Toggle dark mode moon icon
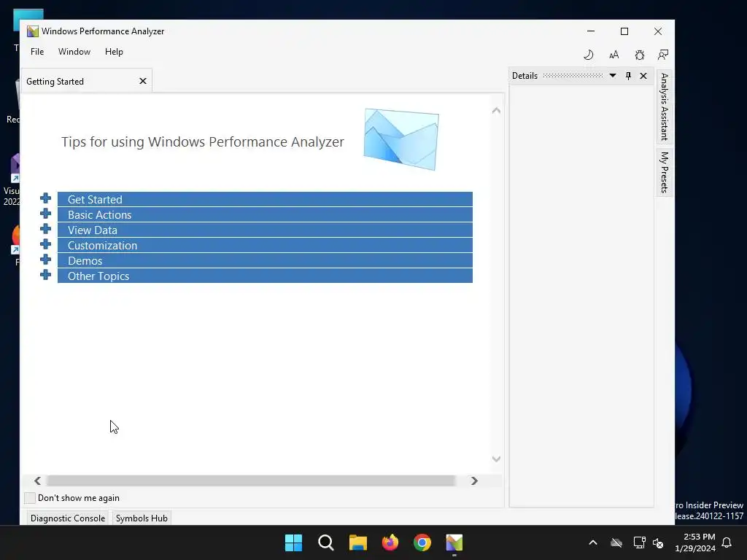This screenshot has width=747, height=560. 589,55
